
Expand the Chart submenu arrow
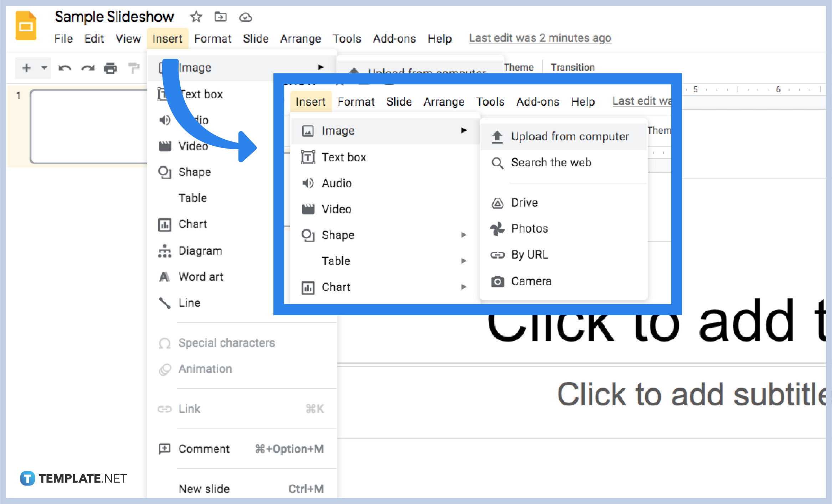[x=464, y=287]
